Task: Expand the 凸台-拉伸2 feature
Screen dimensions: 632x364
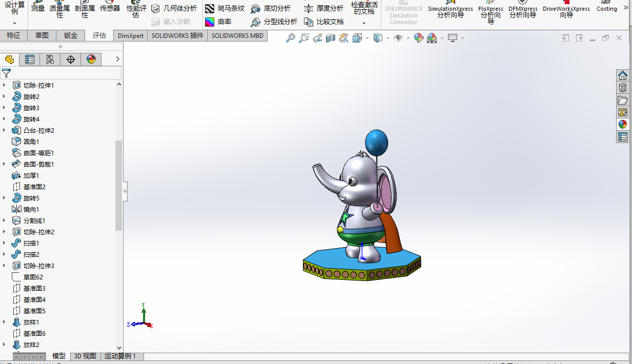Action: pyautogui.click(x=4, y=130)
